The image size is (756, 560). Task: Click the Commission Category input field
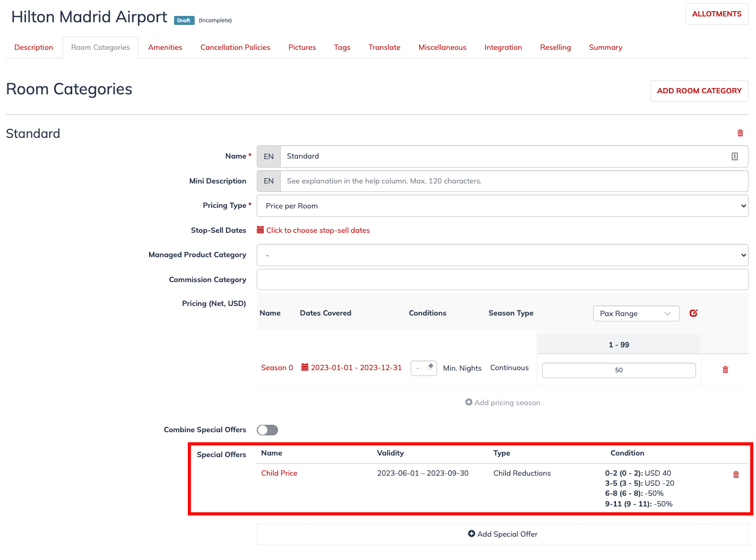(502, 279)
